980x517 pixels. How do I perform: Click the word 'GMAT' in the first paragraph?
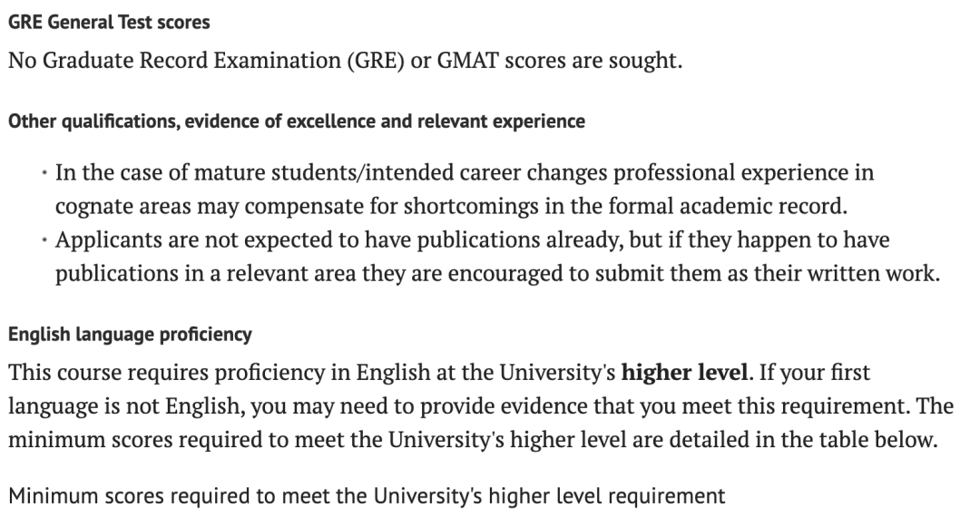point(467,61)
